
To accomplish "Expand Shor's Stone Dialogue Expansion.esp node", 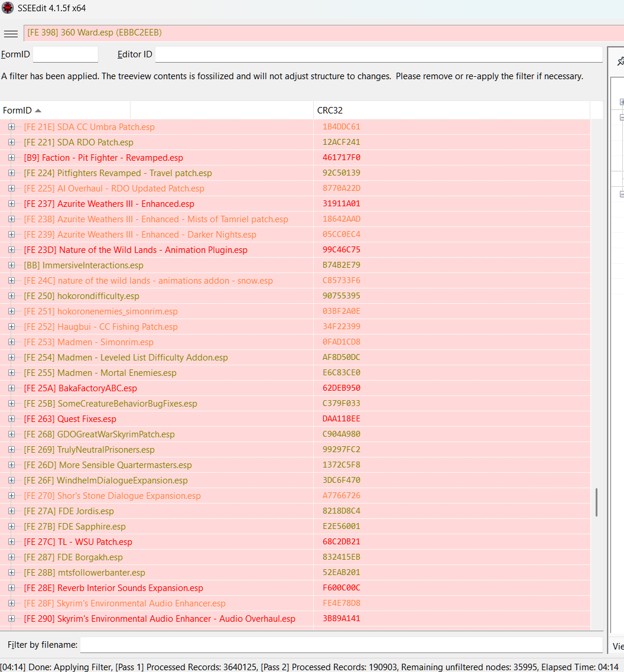I will click(x=12, y=496).
